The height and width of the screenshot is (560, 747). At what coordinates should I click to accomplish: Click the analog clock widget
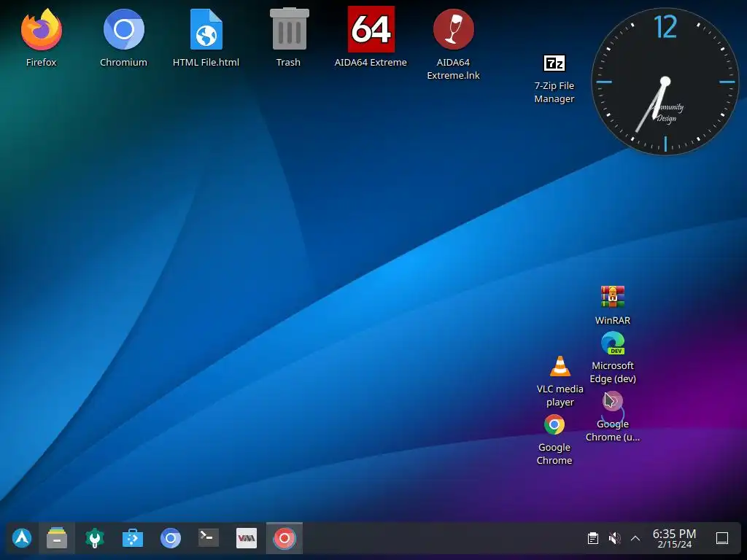(665, 82)
